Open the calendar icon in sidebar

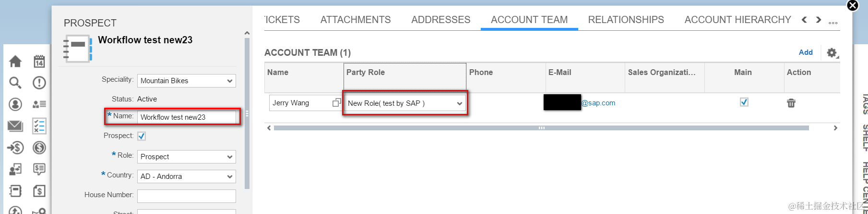click(39, 61)
